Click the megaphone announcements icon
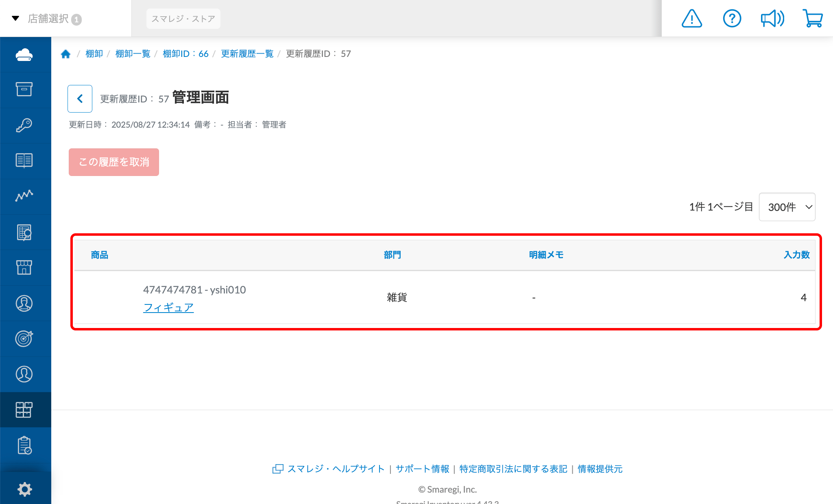833x504 pixels. [772, 18]
